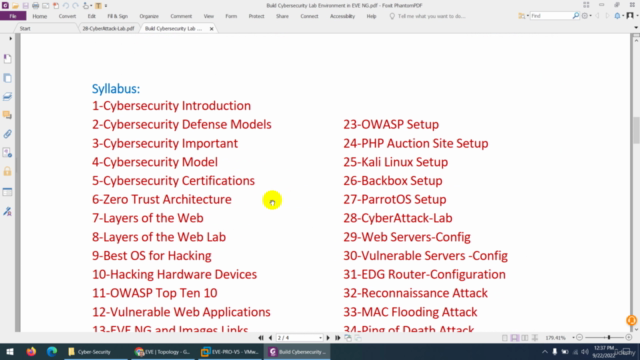Open the File menu

point(13,16)
